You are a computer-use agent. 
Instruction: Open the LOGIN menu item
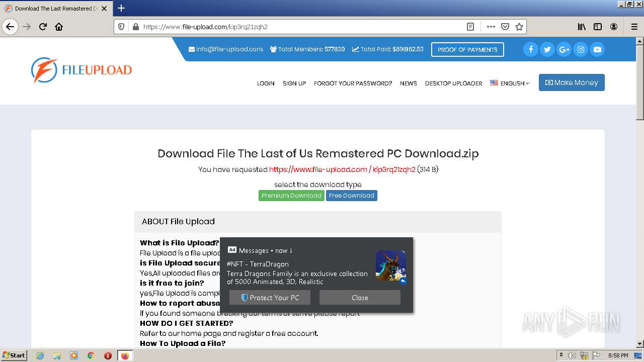coord(266,83)
